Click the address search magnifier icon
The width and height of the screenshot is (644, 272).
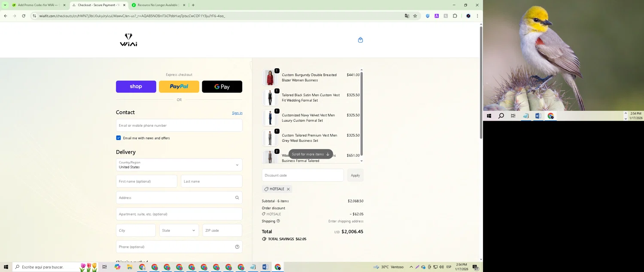(x=237, y=198)
